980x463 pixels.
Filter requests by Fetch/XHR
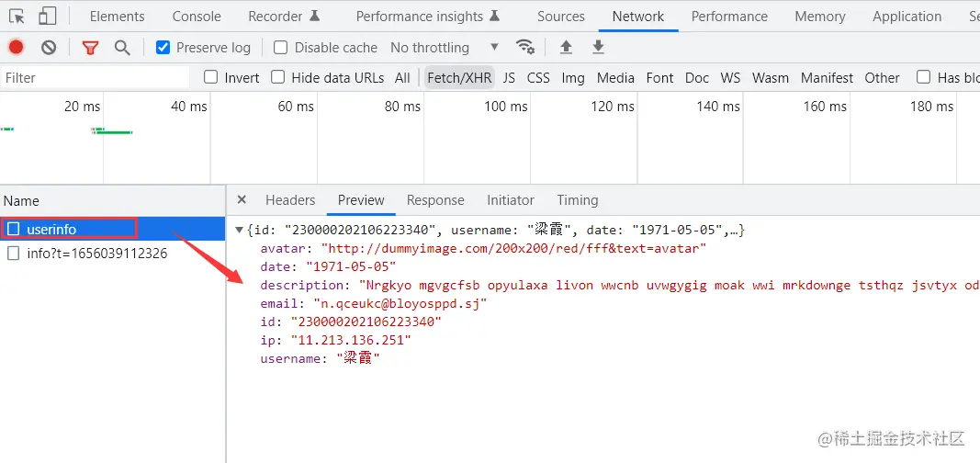459,77
